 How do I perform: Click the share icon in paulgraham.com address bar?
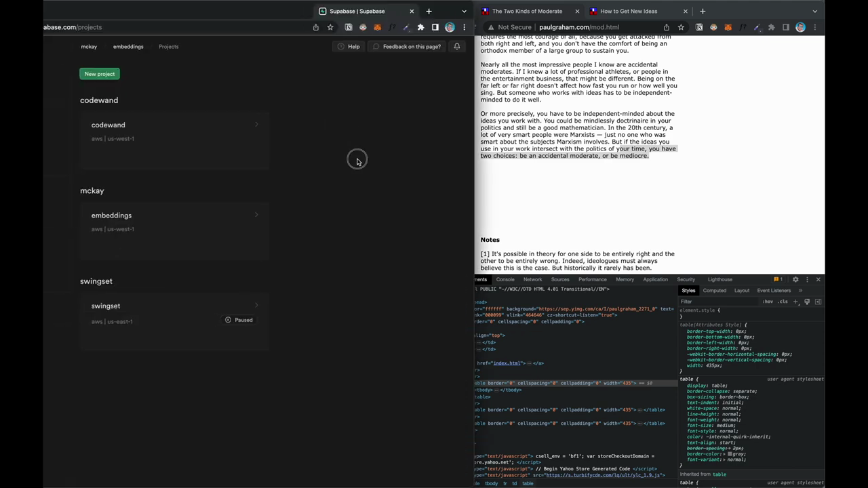(x=666, y=27)
